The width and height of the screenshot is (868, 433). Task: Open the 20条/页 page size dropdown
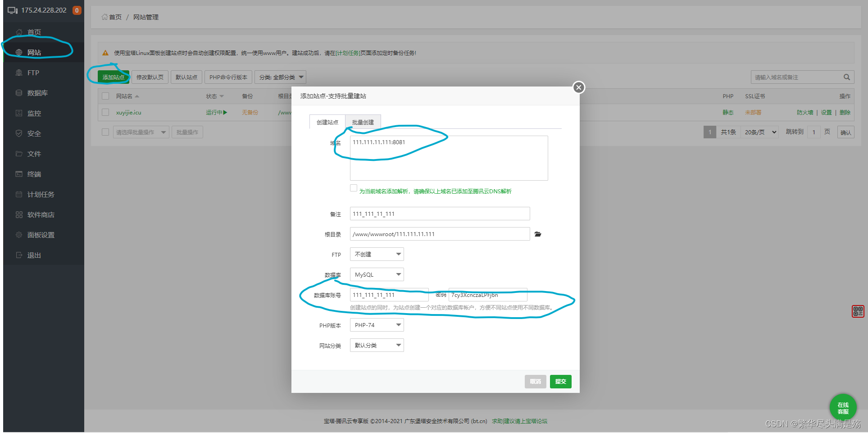click(x=760, y=132)
